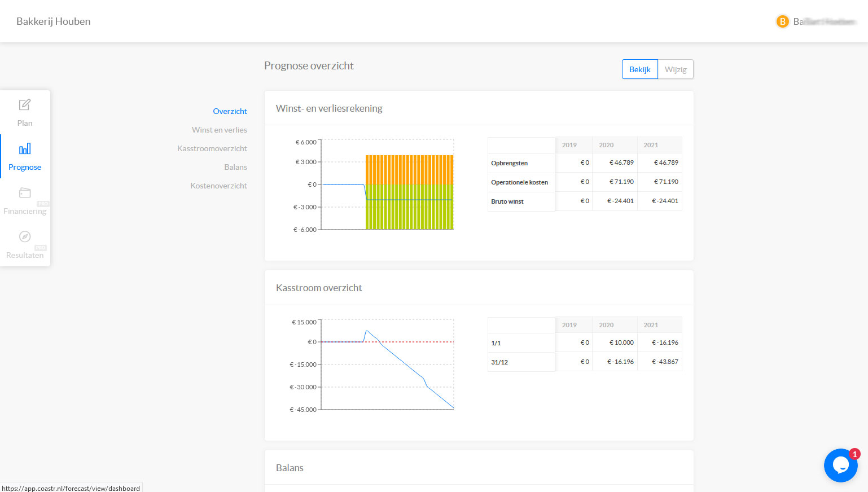Select the Financiering wallet icon
868x492 pixels.
25,193
